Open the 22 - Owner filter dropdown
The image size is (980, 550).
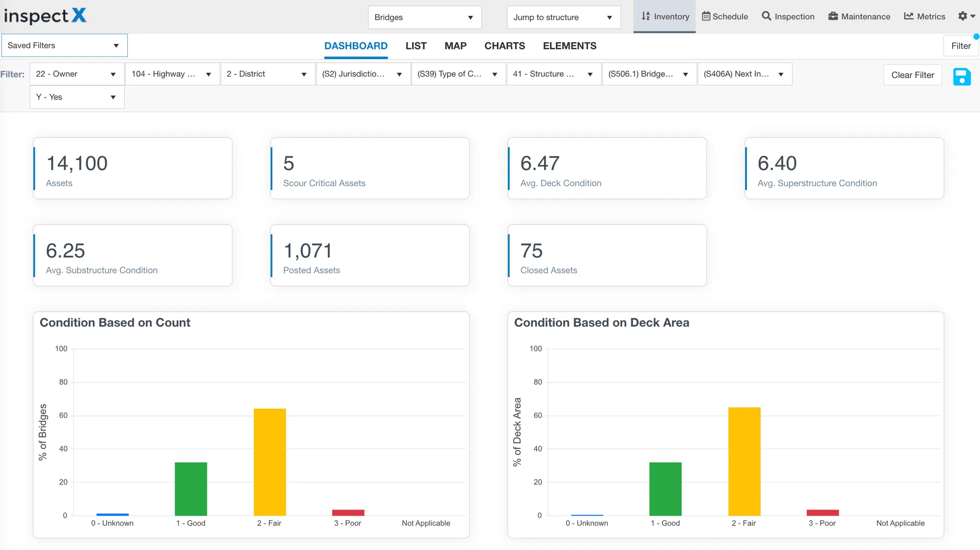click(77, 74)
